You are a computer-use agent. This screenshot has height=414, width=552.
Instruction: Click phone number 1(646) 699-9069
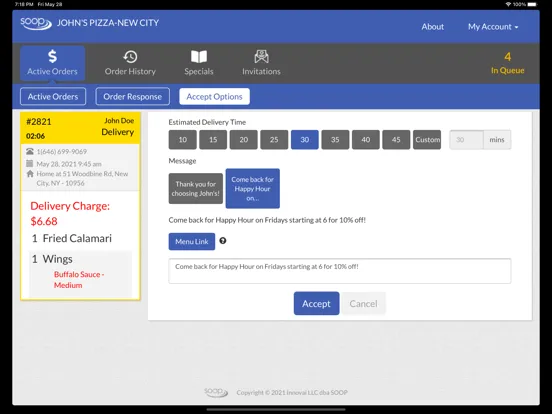pyautogui.click(x=62, y=152)
